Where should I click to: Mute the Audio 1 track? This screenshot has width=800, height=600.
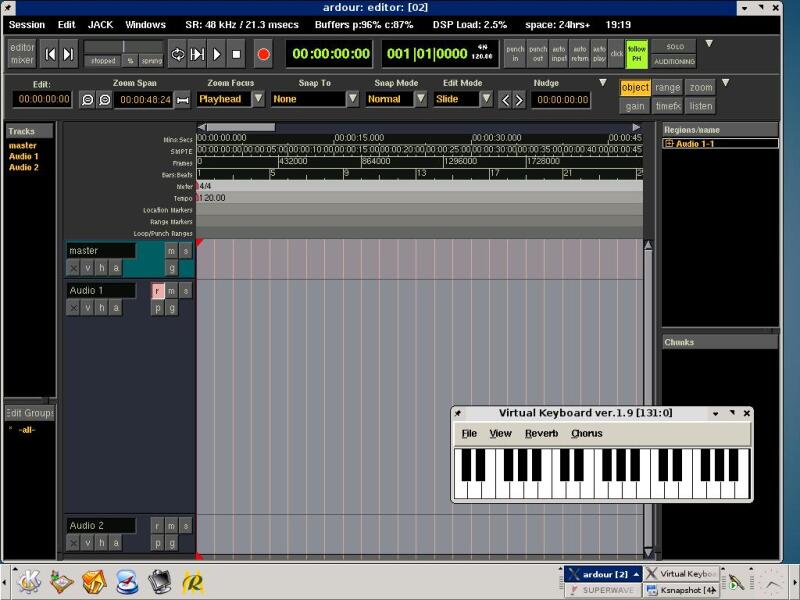coord(171,291)
